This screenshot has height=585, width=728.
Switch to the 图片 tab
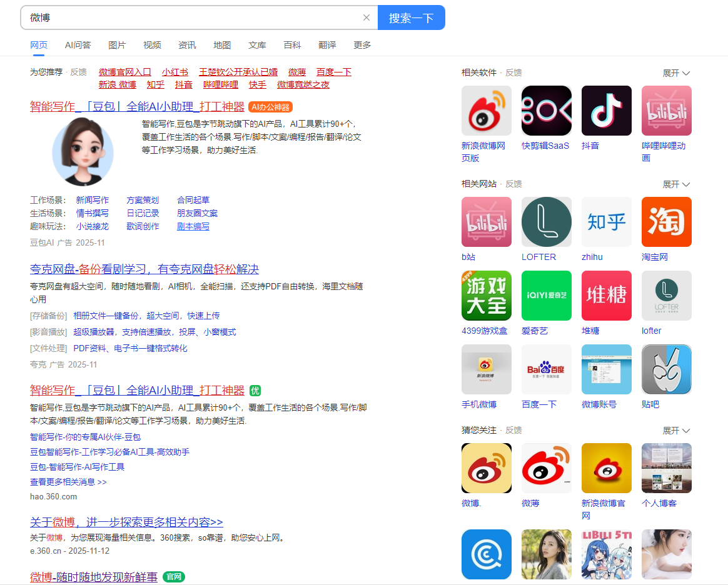point(117,45)
